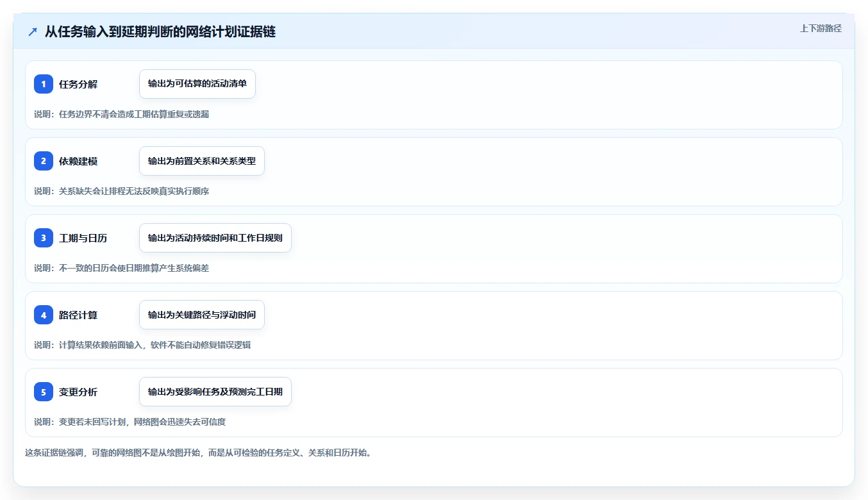868x500 pixels.
Task: Click the 输出为可估算的活动清单 chip
Action: (197, 84)
